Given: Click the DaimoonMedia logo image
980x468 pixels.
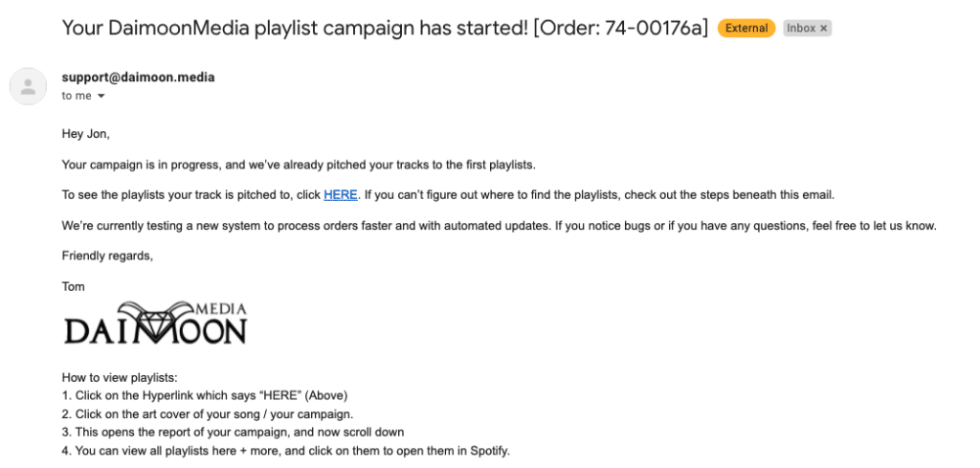Looking at the screenshot, I should click(x=156, y=323).
